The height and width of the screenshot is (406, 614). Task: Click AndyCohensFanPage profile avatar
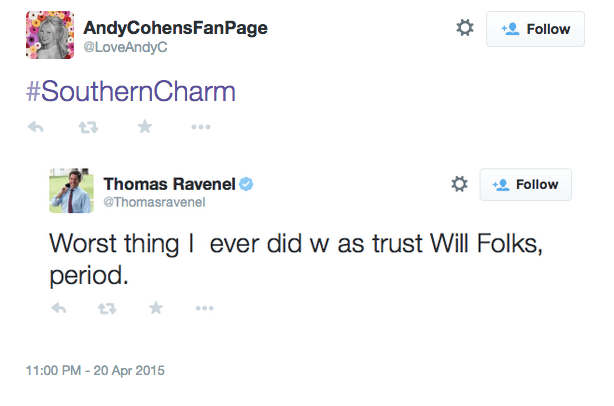click(47, 36)
